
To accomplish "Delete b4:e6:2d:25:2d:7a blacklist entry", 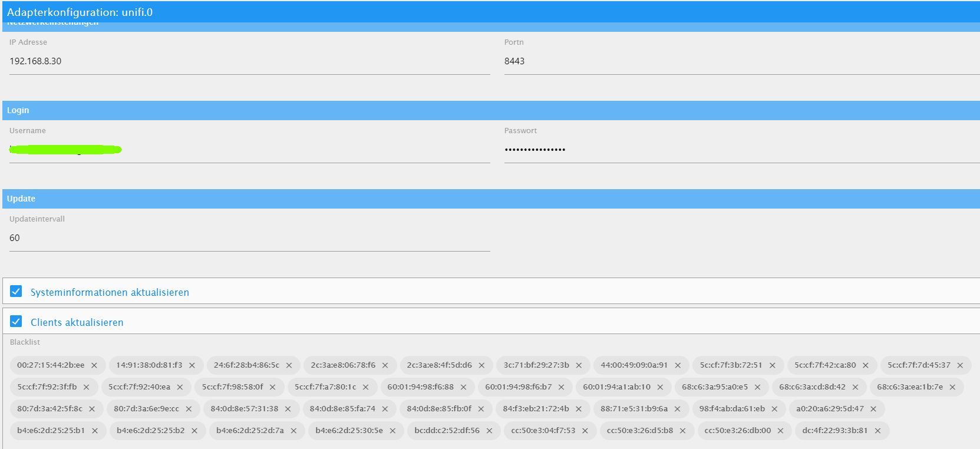I will [294, 431].
